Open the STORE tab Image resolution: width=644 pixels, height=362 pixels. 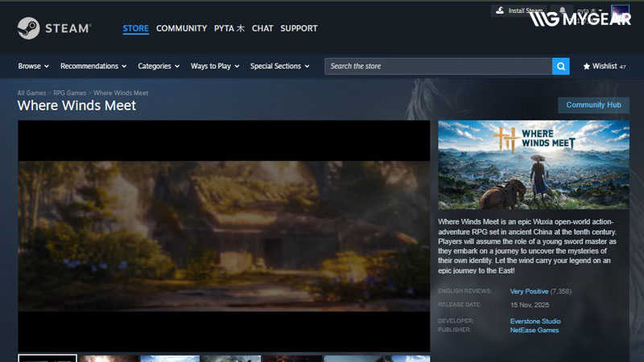[135, 28]
